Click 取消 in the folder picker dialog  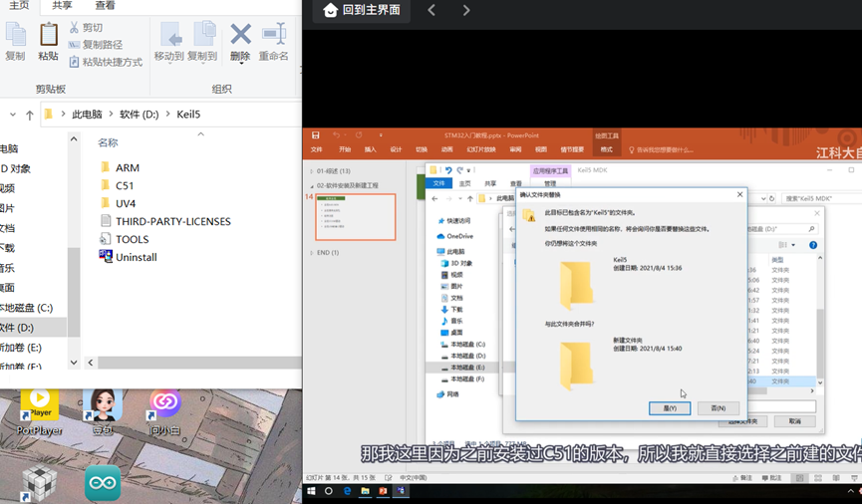click(x=794, y=421)
